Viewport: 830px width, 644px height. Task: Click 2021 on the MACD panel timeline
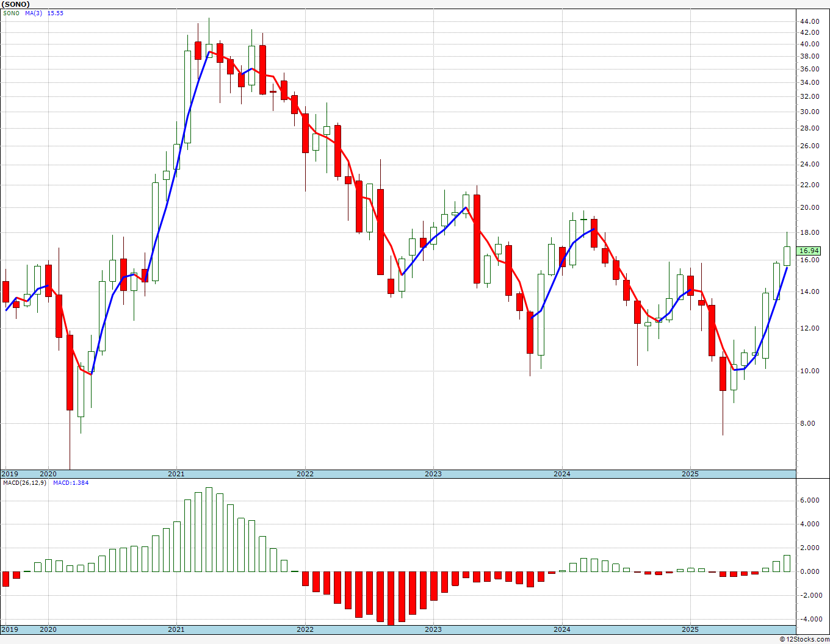(176, 629)
